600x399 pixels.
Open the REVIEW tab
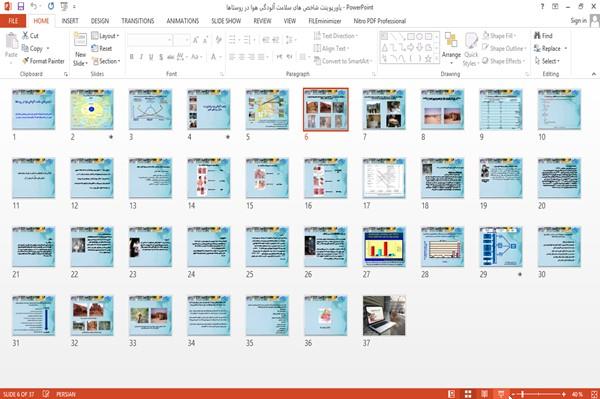(262, 21)
